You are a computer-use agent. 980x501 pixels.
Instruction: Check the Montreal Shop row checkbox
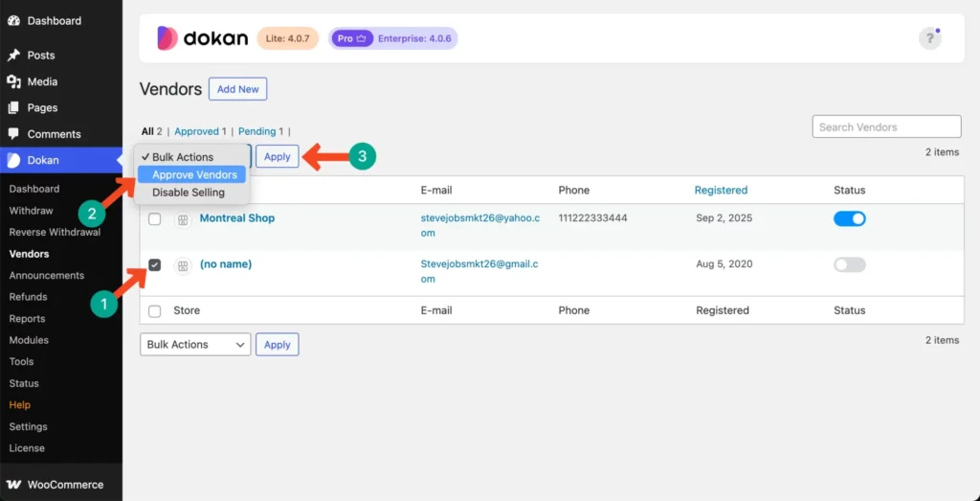point(155,218)
